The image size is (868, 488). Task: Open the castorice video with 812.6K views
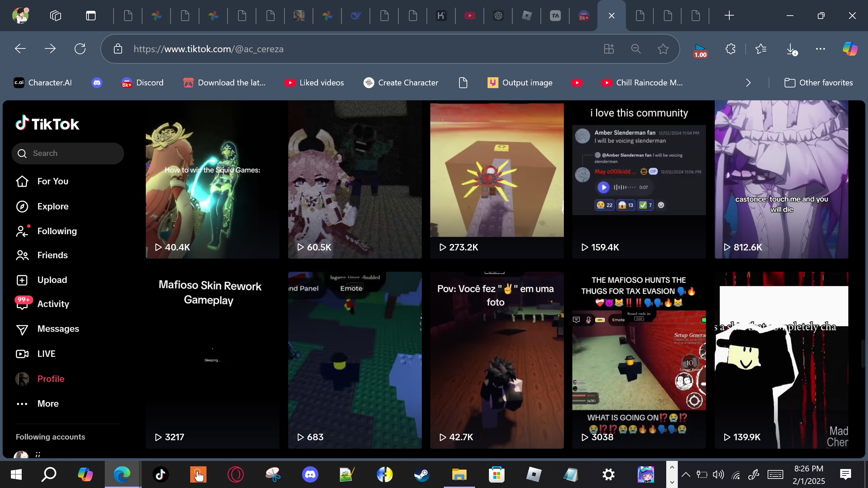pos(781,180)
